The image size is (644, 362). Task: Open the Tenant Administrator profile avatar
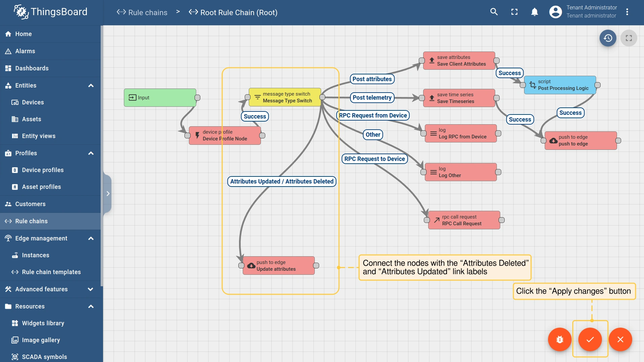[x=555, y=12]
